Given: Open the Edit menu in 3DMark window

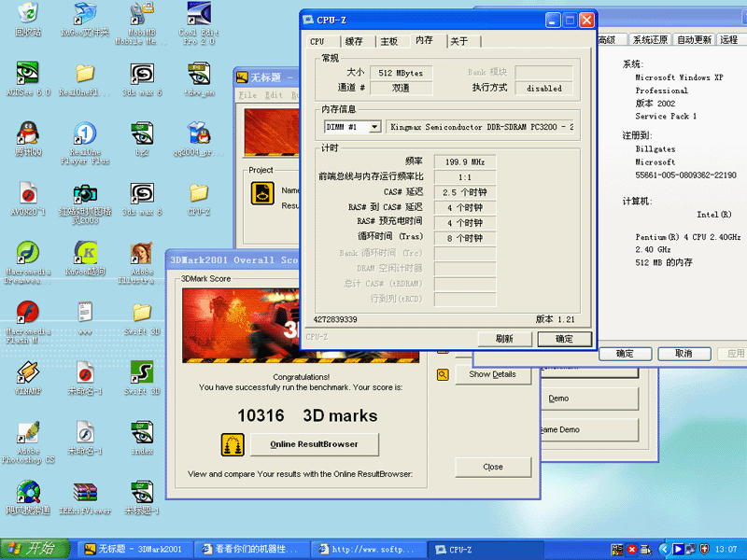Looking at the screenshot, I should click(274, 95).
